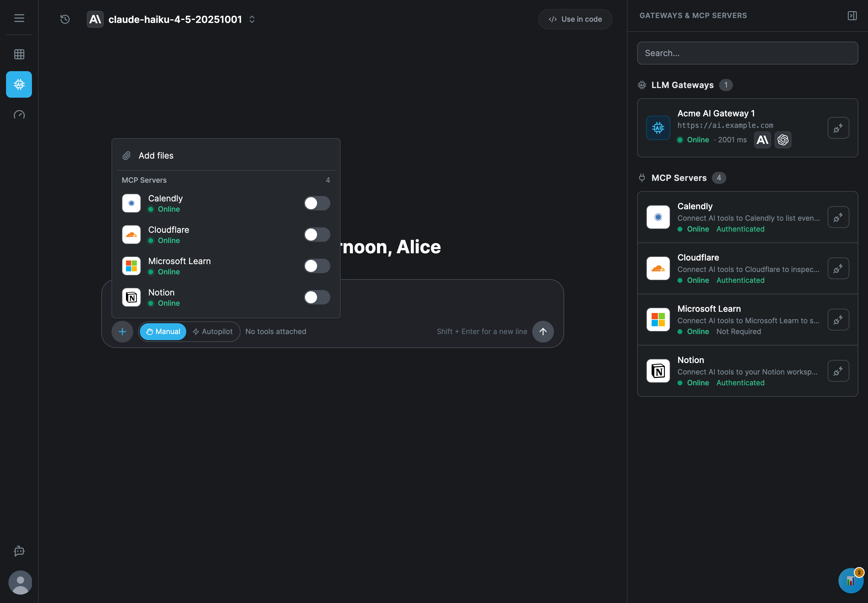Enable Notion toggle in popup
This screenshot has height=603, width=868.
(x=317, y=297)
